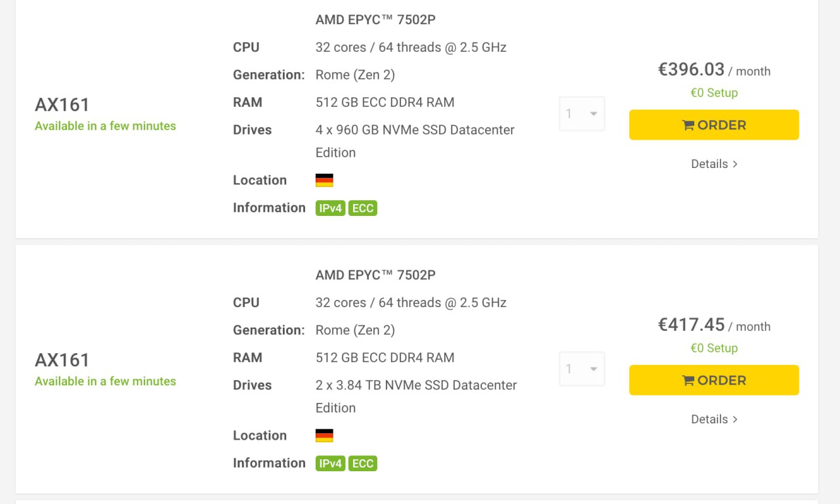The width and height of the screenshot is (840, 504).
Task: Click the cart icon on the €396.03 ORDER button
Action: pyautogui.click(x=688, y=125)
